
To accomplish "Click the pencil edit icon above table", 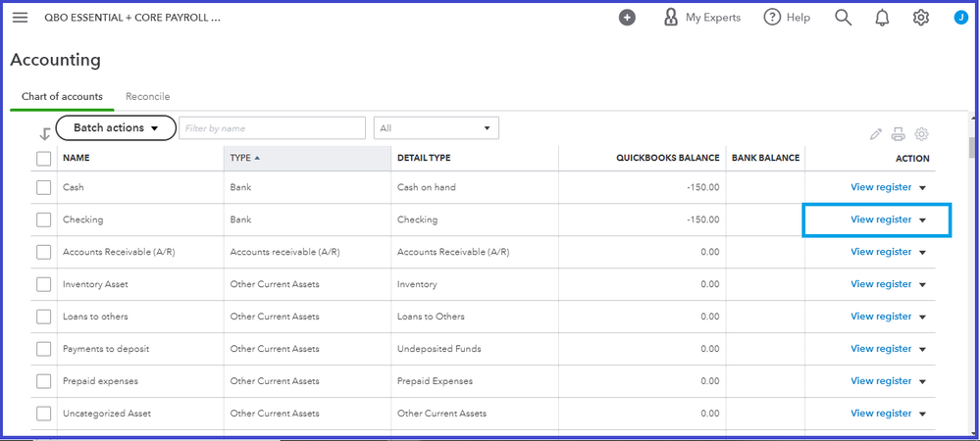I will tap(876, 135).
